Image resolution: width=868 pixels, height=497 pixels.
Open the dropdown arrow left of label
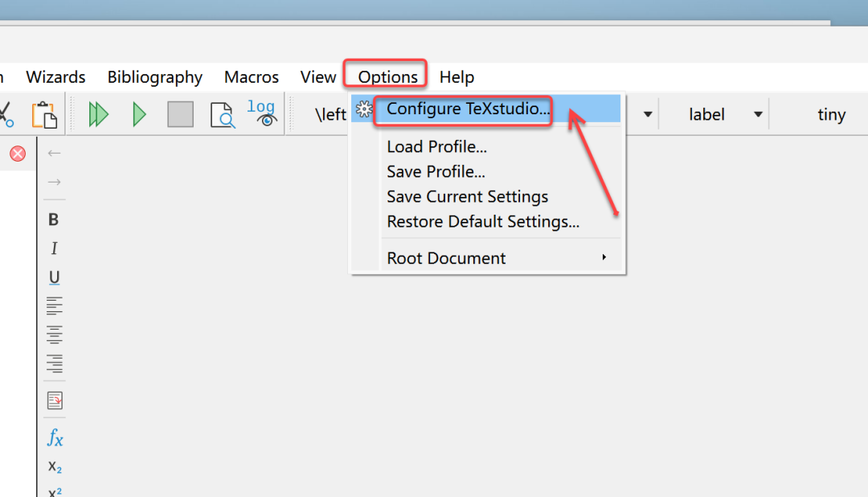coord(647,114)
